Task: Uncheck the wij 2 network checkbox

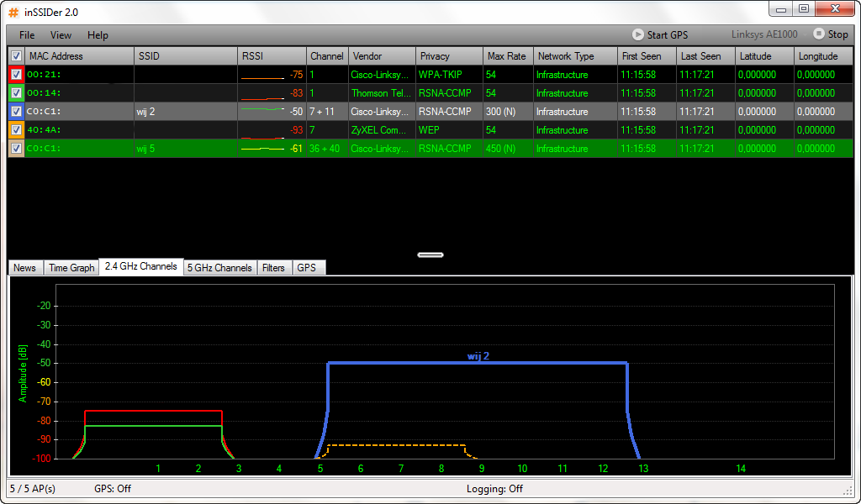Action: point(17,112)
